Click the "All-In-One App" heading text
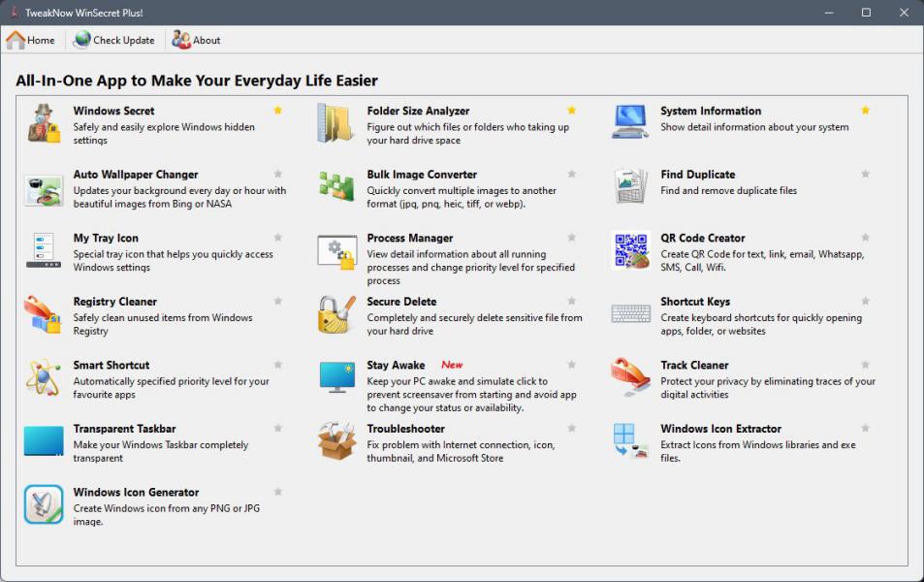This screenshot has height=582, width=924. point(197,81)
